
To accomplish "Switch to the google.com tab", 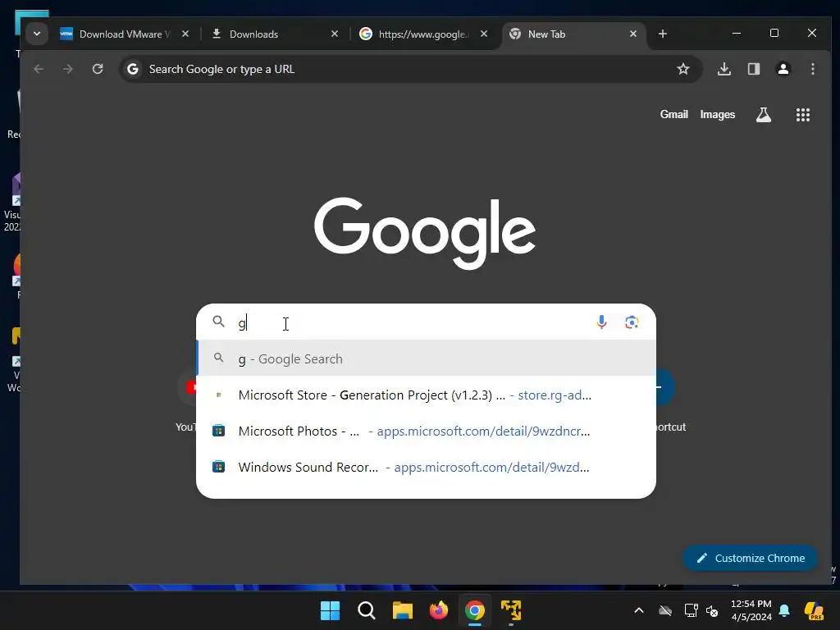I will (424, 34).
